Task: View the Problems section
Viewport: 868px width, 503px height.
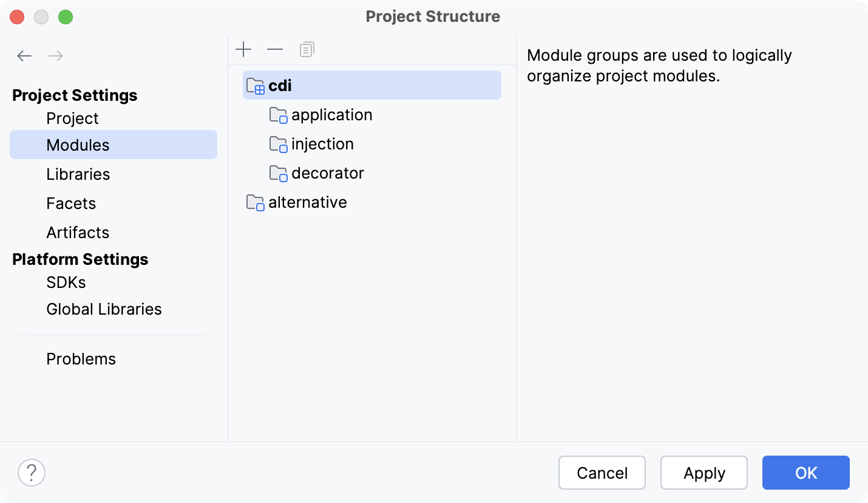Action: (x=81, y=358)
